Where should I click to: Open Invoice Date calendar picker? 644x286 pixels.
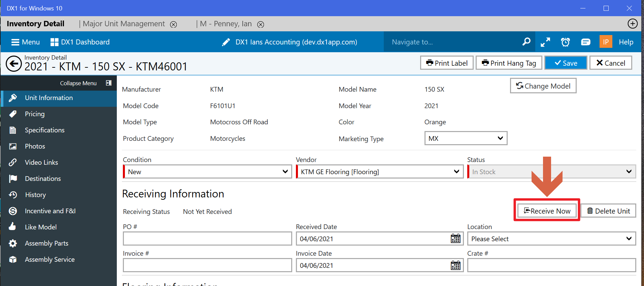click(x=455, y=265)
